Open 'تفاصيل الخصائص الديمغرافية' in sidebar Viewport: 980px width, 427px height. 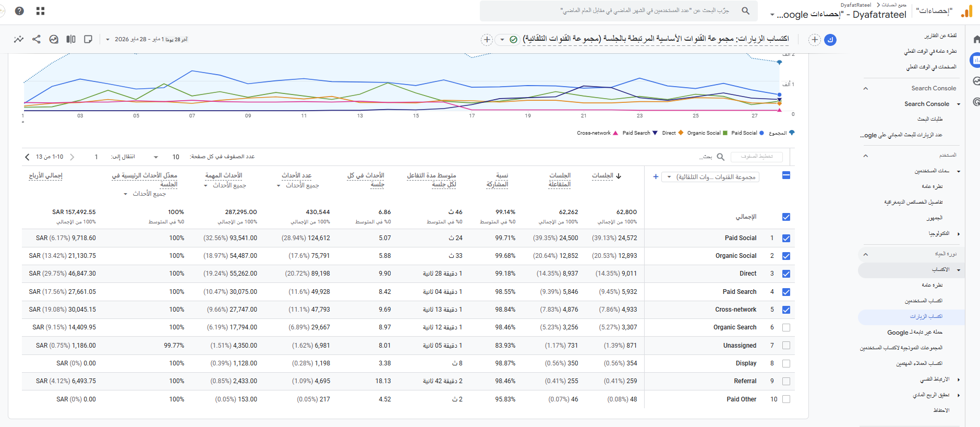pyautogui.click(x=913, y=202)
